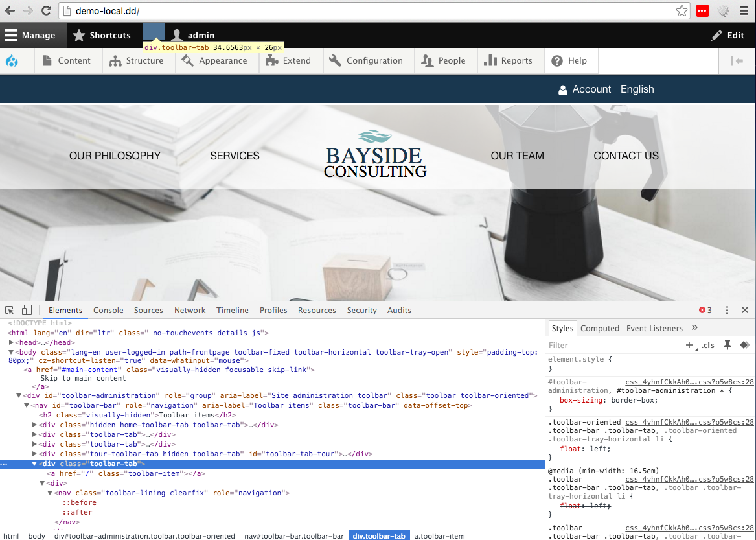Image resolution: width=756 pixels, height=540 pixels.
Task: Open the Computed styles tab
Action: pos(600,328)
